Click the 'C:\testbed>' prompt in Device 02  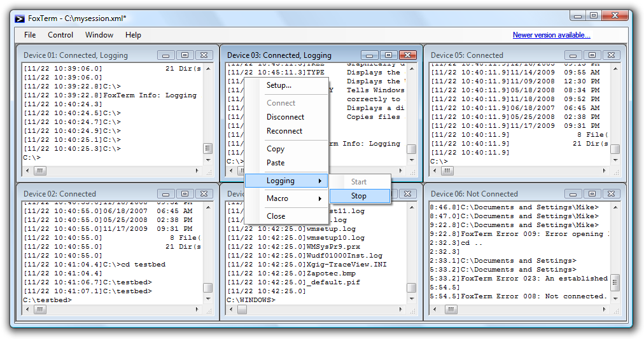[x=47, y=300]
